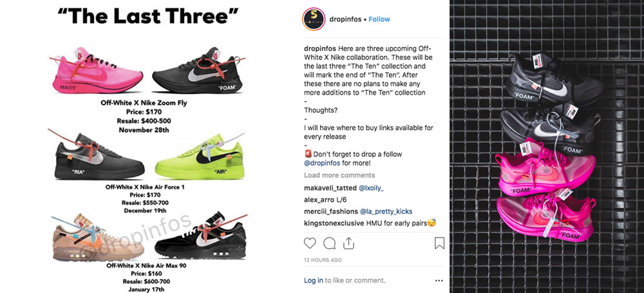Follow the dropinfos account

(379, 19)
